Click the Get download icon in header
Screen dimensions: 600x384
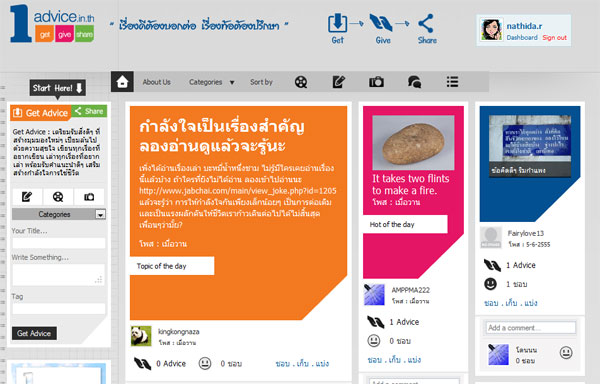[338, 23]
